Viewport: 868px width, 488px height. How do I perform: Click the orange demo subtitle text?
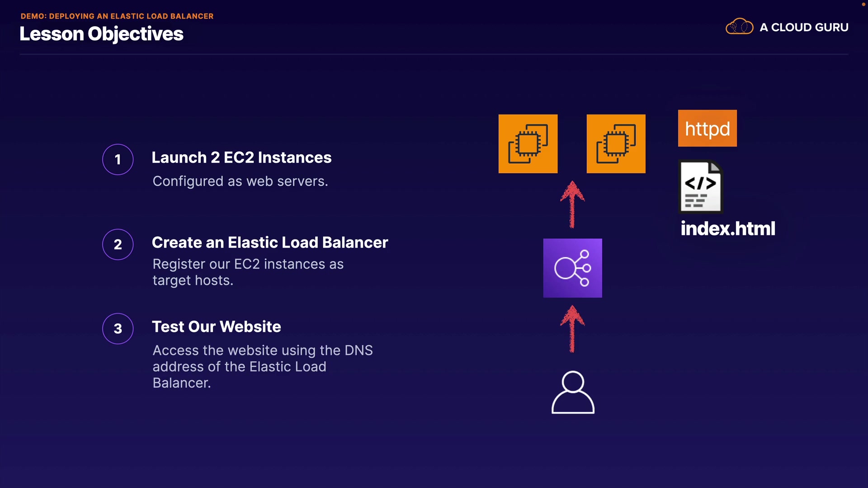tap(117, 16)
